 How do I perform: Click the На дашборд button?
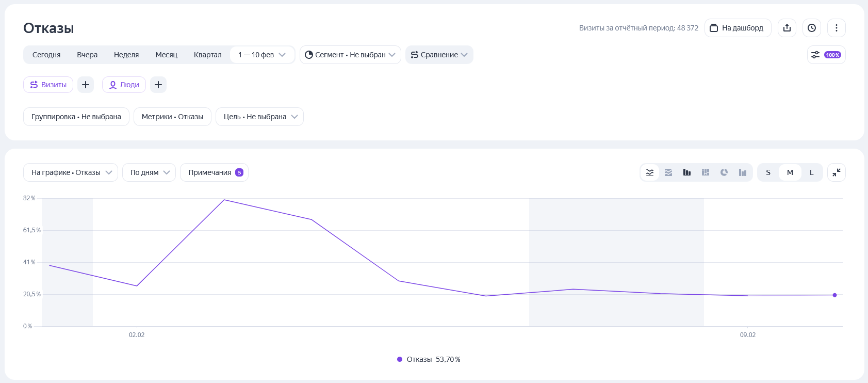pyautogui.click(x=738, y=28)
